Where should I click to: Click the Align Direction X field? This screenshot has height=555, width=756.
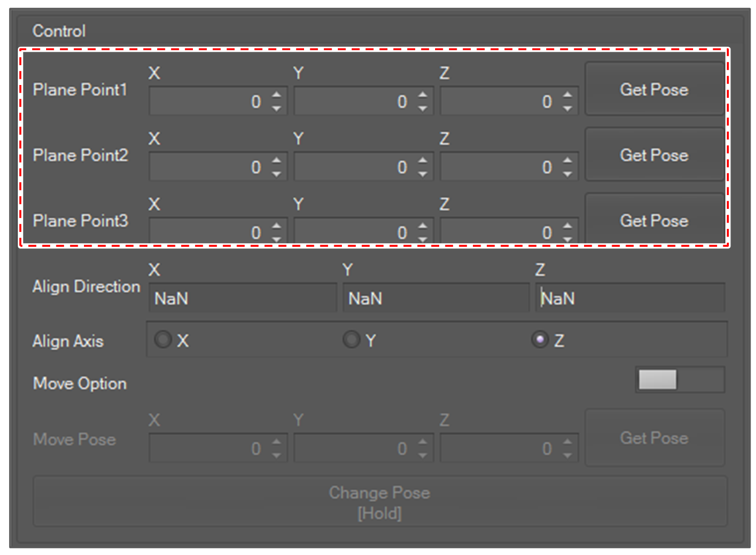(x=243, y=298)
